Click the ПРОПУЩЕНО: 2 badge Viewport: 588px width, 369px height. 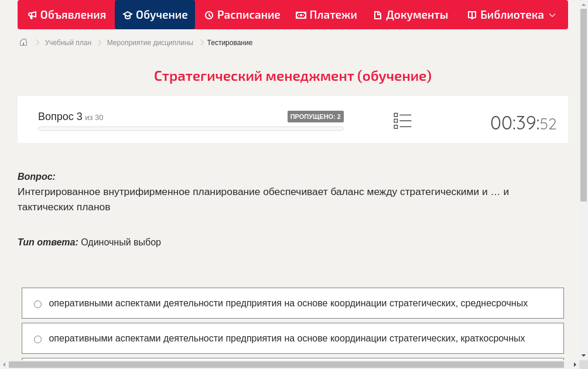point(316,116)
